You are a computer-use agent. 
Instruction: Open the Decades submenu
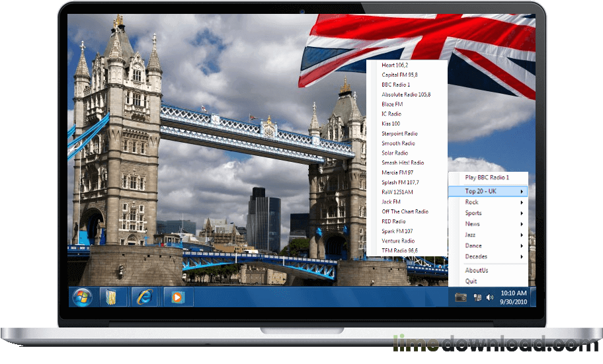point(488,256)
